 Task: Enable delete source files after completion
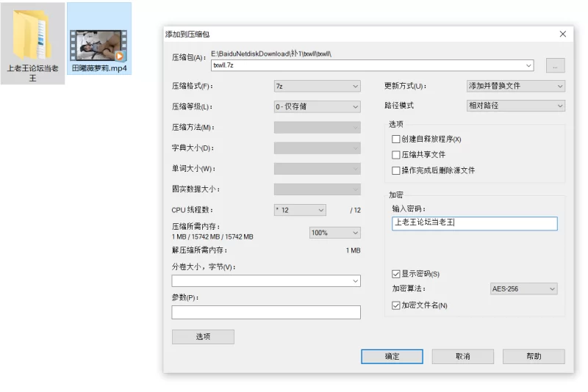coord(396,170)
